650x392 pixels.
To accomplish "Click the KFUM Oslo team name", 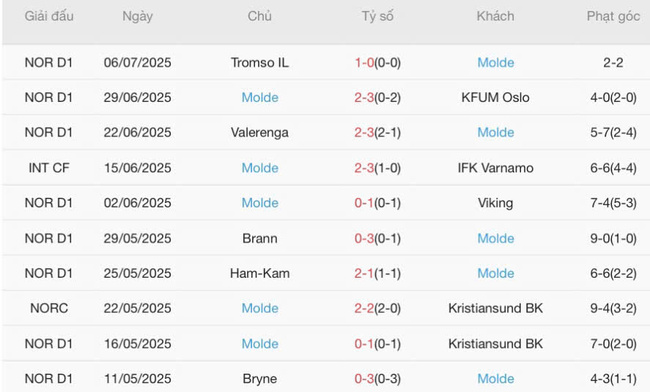I will tap(495, 97).
